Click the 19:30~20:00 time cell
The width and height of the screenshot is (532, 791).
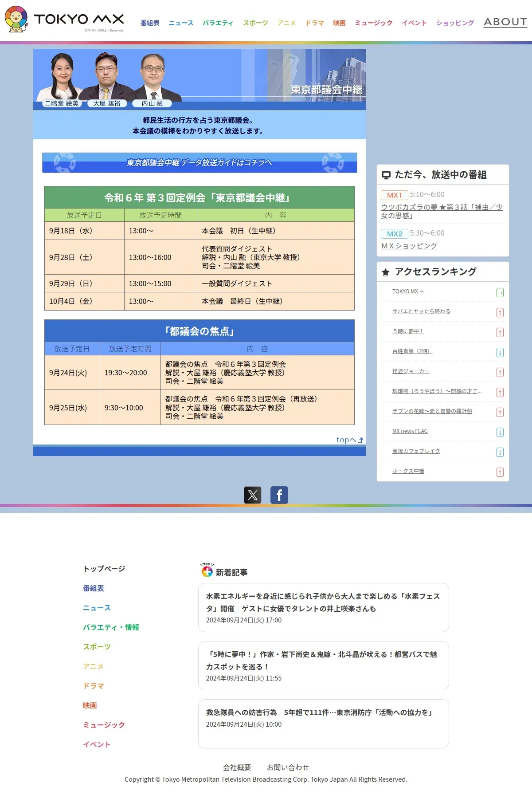(x=130, y=373)
